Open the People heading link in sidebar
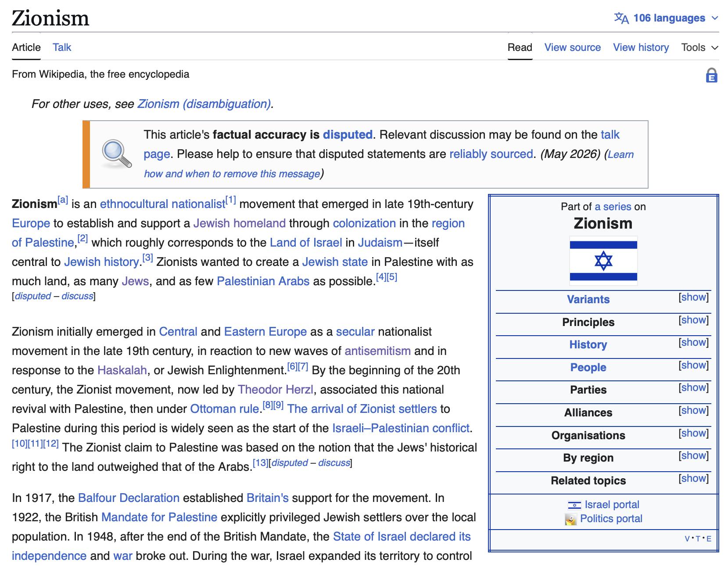 pyautogui.click(x=588, y=367)
